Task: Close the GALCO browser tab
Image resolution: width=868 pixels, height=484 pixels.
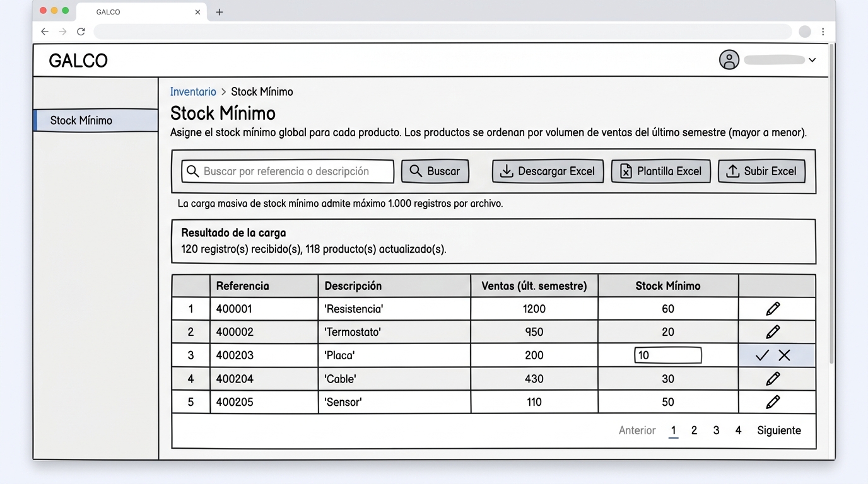Action: 197,12
